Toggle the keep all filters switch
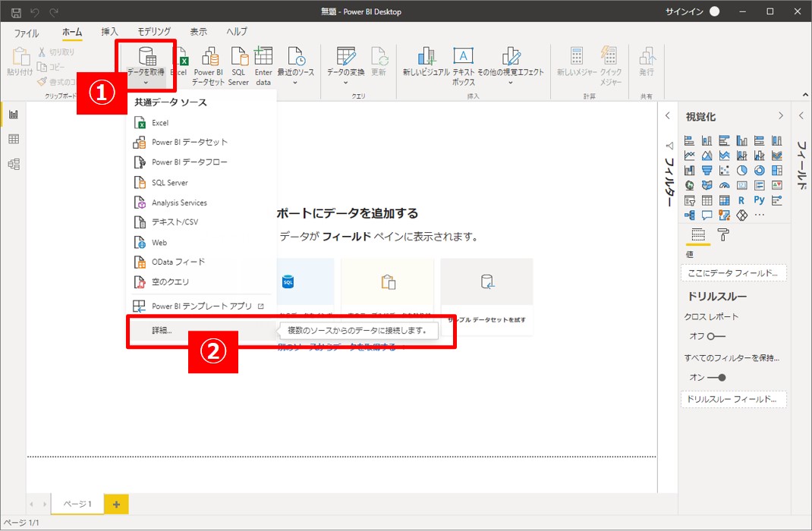 716,377
